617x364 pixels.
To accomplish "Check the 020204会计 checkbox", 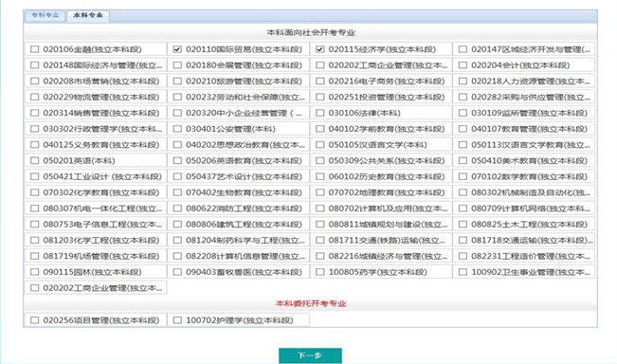I will pos(463,64).
